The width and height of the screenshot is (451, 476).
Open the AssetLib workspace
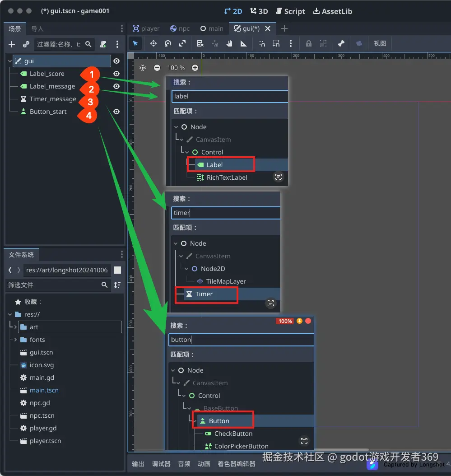coord(333,11)
